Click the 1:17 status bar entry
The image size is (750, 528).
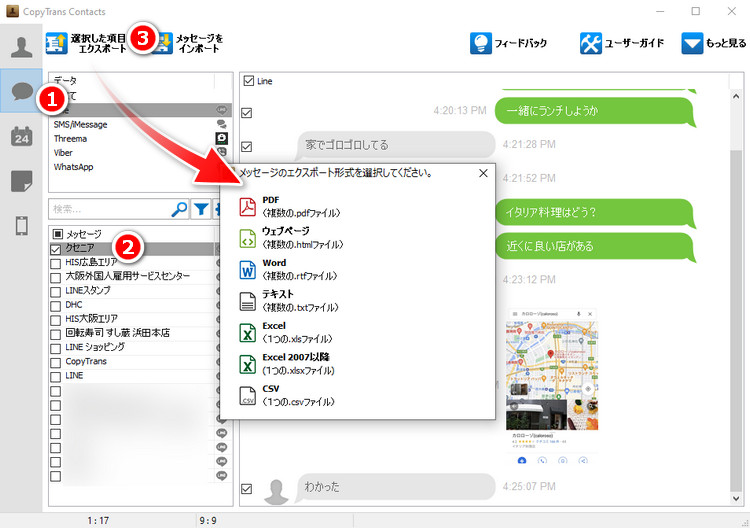(98, 520)
